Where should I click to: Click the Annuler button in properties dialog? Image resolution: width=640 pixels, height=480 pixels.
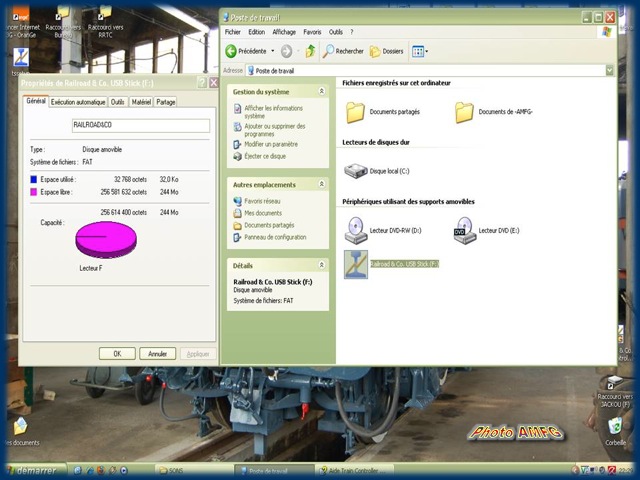pos(157,353)
